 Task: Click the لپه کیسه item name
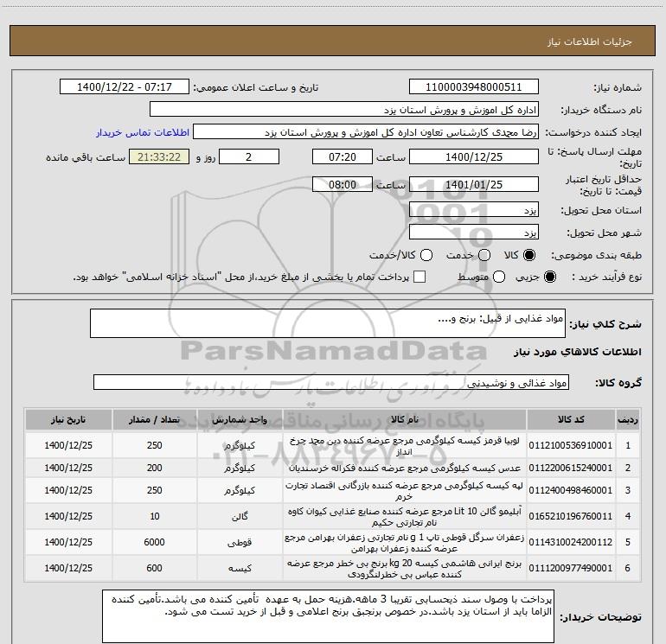(x=405, y=490)
